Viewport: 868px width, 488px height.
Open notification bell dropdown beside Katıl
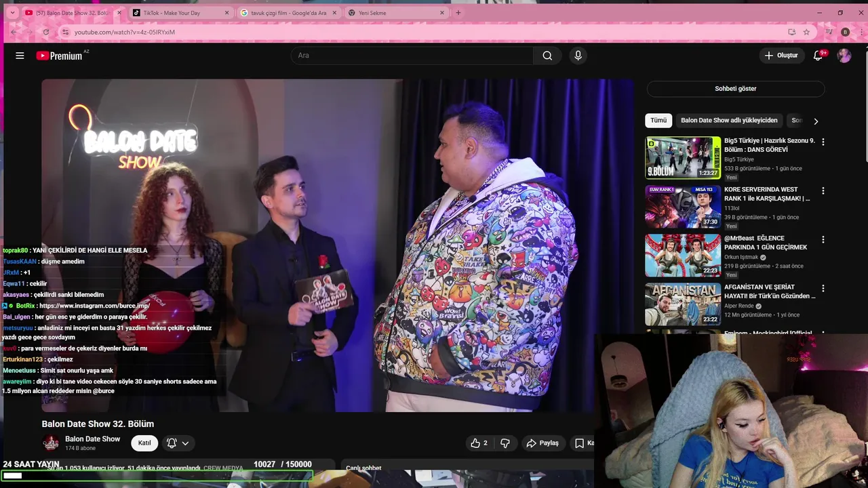178,443
